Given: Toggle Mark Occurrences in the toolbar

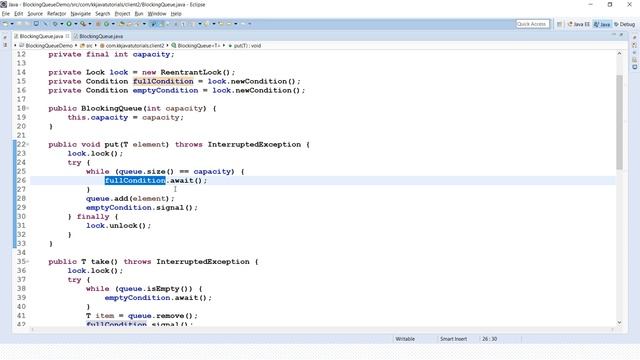Looking at the screenshot, I should pyautogui.click(x=153, y=24).
